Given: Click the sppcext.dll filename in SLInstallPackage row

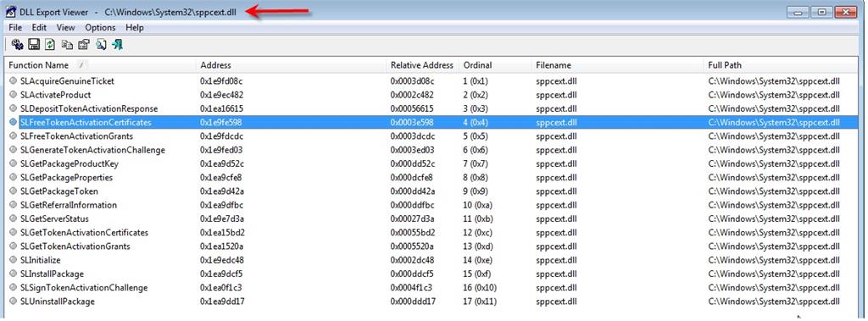Looking at the screenshot, I should 557,274.
